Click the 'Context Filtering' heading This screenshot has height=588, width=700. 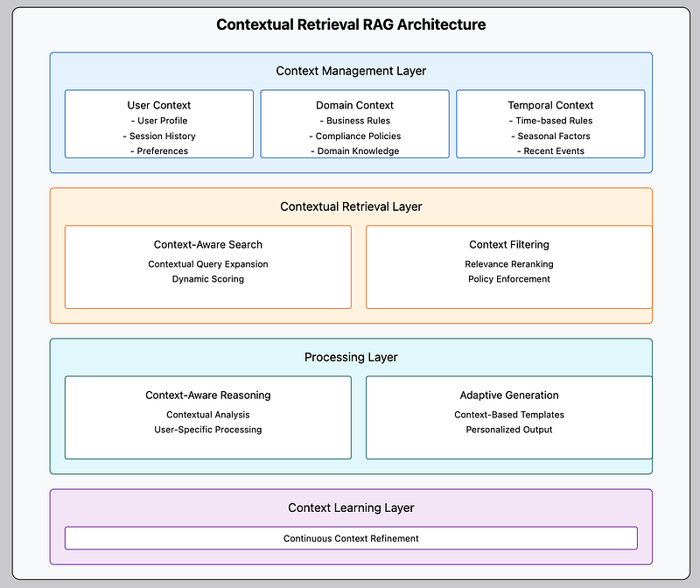[509, 245]
